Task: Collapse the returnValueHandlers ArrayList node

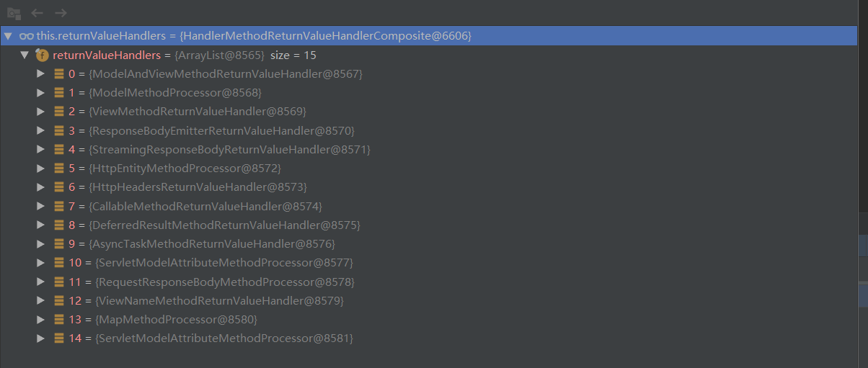Action: tap(25, 55)
